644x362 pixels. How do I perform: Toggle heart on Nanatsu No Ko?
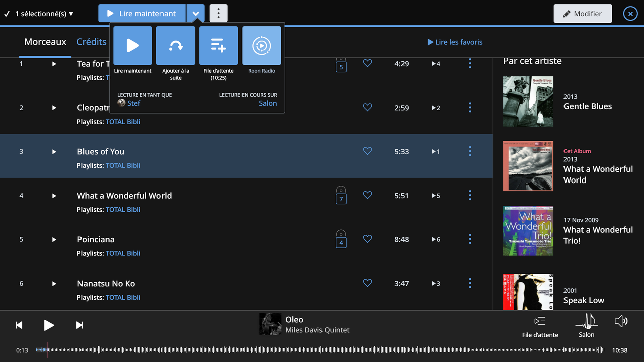point(367,283)
